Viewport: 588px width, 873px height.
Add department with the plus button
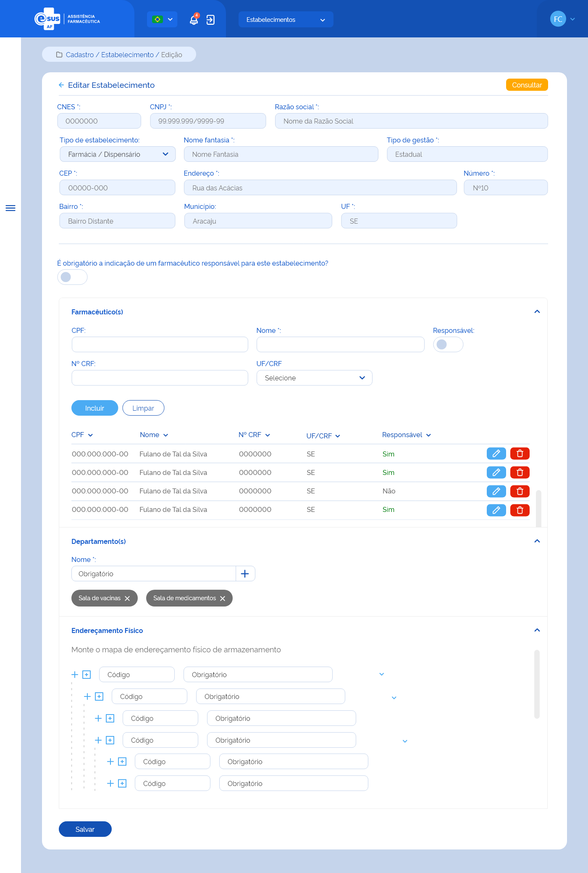(245, 574)
